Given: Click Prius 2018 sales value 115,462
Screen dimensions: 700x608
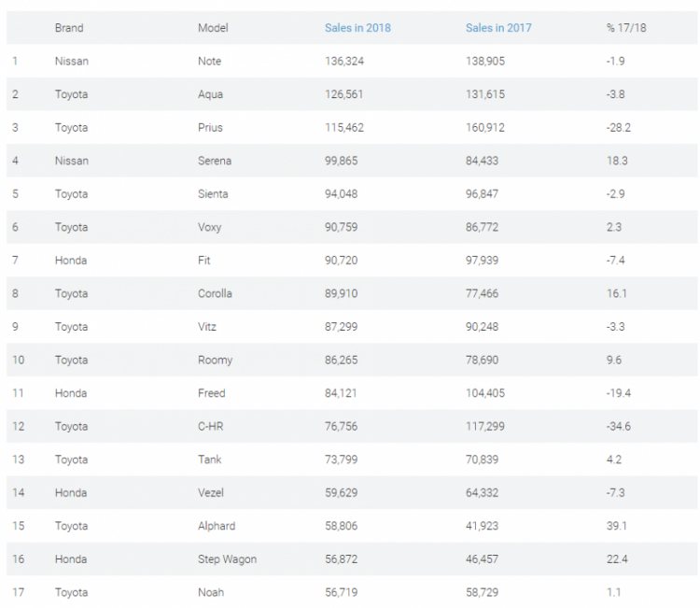Looking at the screenshot, I should pyautogui.click(x=344, y=127).
